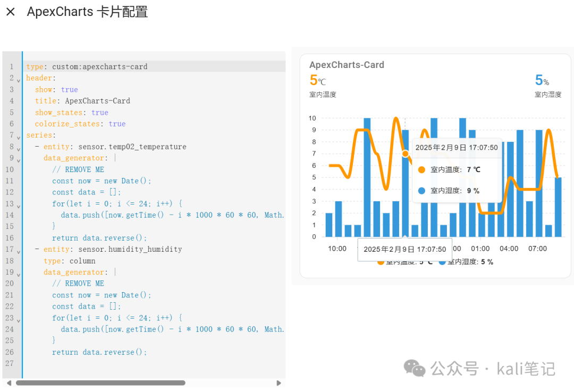The width and height of the screenshot is (574, 392).
Task: Fold the for loop on line 13
Action: tap(18, 207)
